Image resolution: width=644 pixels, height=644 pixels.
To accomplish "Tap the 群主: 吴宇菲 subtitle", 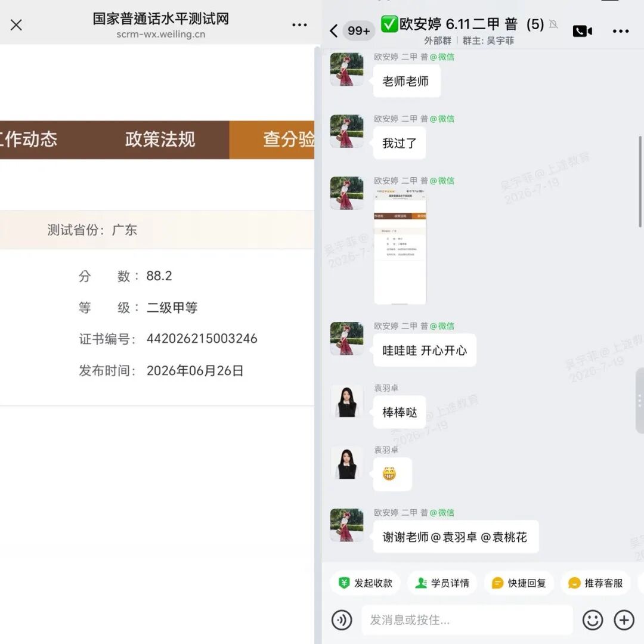I will (488, 41).
